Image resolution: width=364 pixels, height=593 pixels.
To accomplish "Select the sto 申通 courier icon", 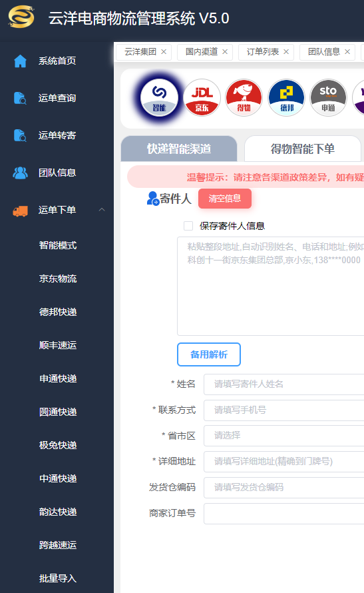I will 328,97.
